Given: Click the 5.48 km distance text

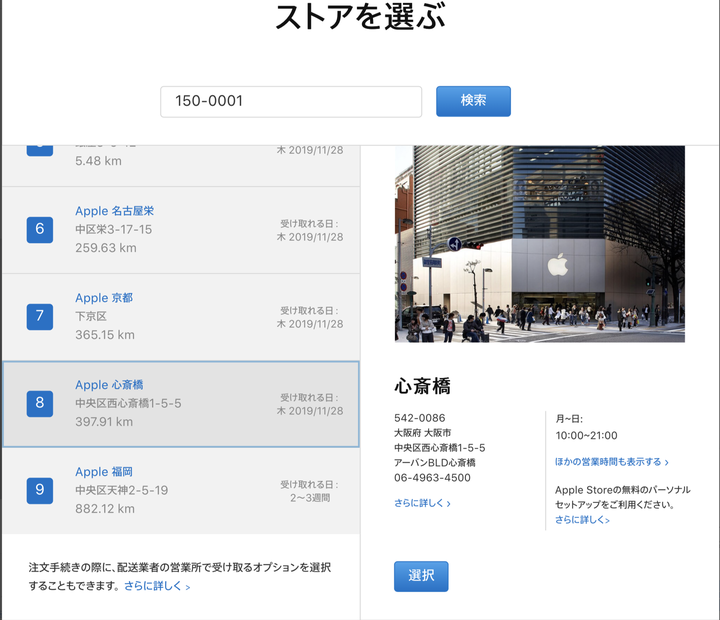Looking at the screenshot, I should [99, 161].
